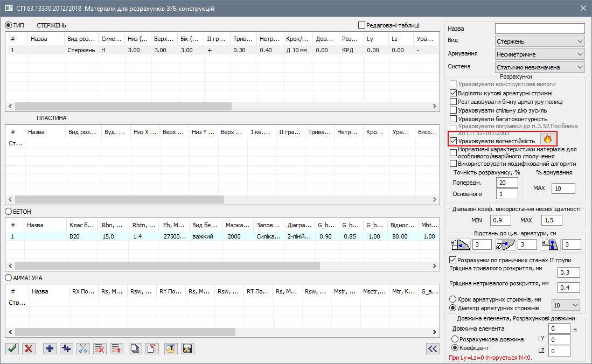Click the save floppy disk icon
Image resolution: width=592 pixels, height=364 pixels.
tap(187, 348)
